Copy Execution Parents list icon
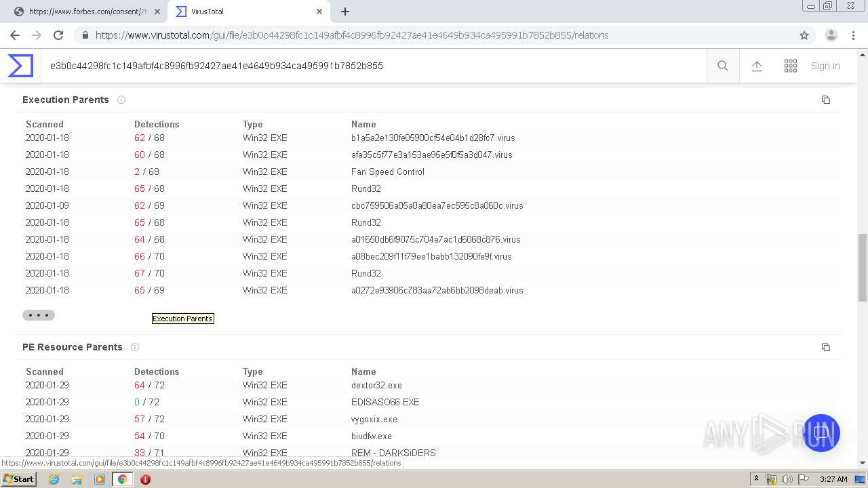 (826, 100)
